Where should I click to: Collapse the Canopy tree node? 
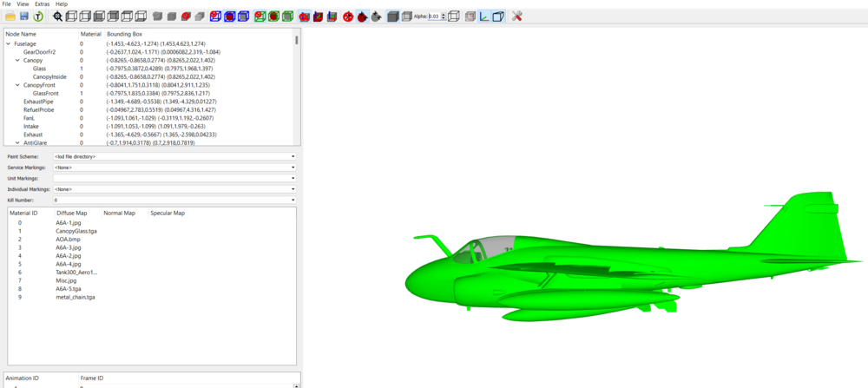(x=17, y=60)
